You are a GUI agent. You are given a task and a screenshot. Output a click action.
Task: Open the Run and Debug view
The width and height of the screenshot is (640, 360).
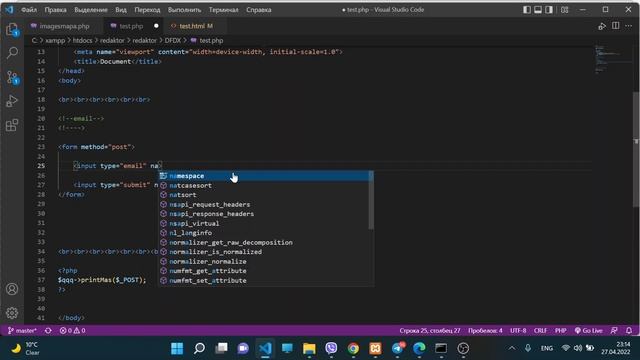[x=12, y=101]
